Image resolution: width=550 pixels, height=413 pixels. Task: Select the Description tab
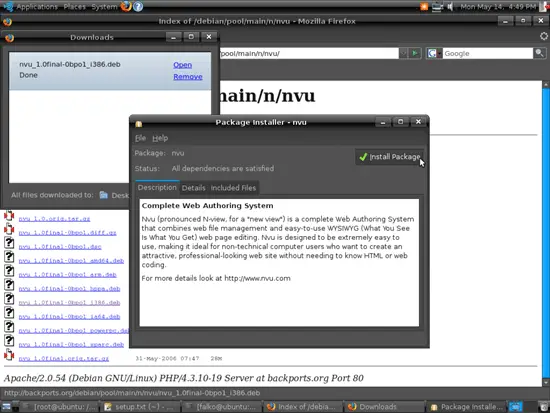coord(157,187)
